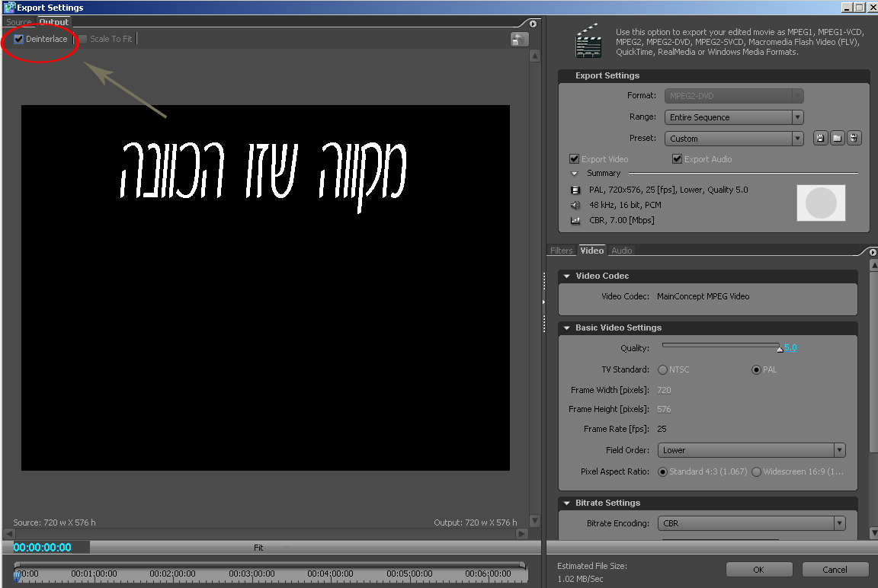Image resolution: width=878 pixels, height=588 pixels.
Task: Click the bitrate chart icon in the Summary
Action: coord(575,220)
